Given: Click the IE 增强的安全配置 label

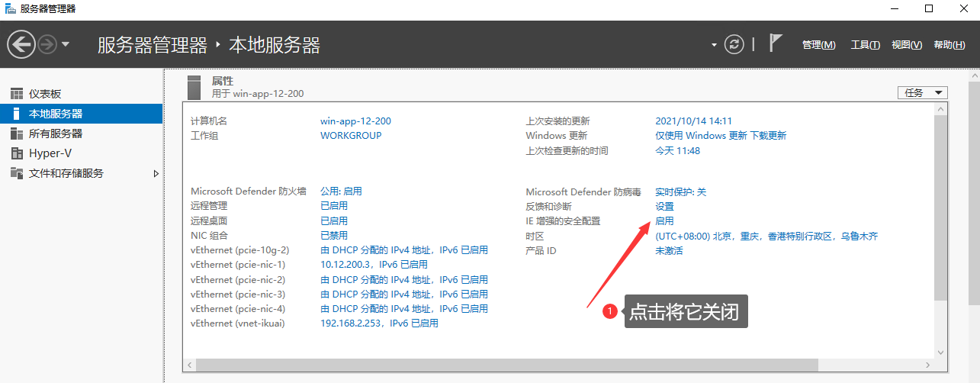Looking at the screenshot, I should 564,221.
